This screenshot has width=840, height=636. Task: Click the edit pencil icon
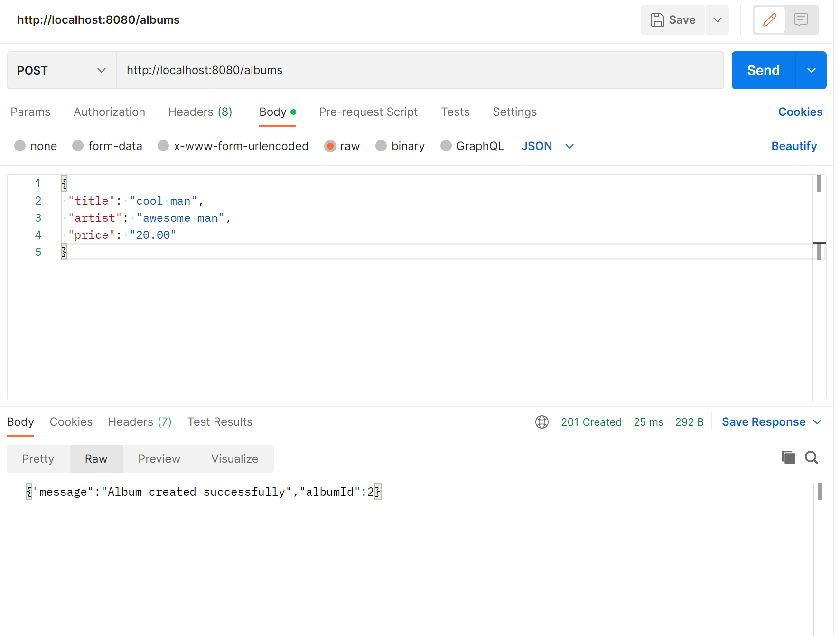tap(769, 20)
